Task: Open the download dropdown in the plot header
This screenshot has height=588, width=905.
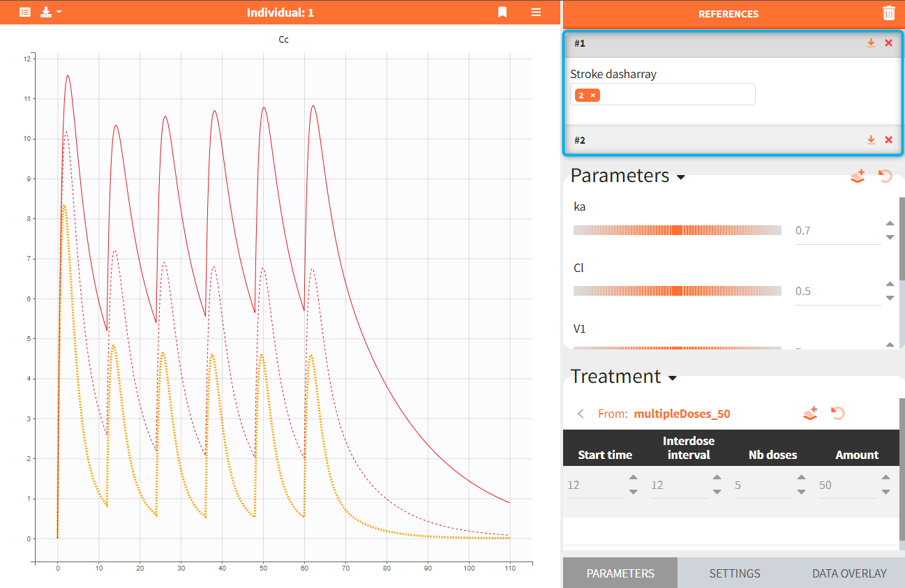Action: [51, 13]
